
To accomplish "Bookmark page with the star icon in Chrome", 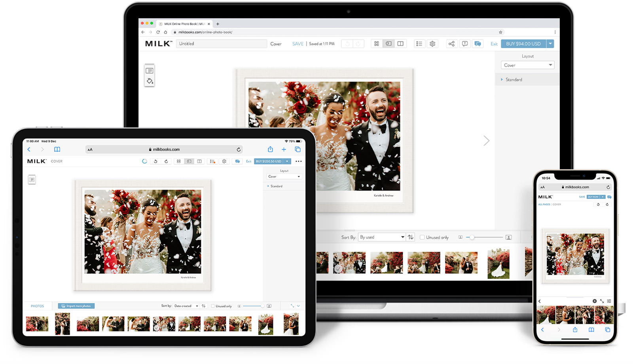I will point(500,32).
